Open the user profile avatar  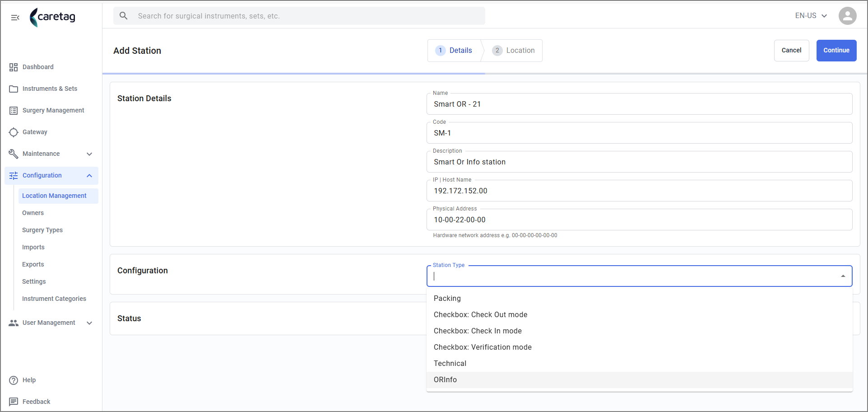click(x=847, y=16)
